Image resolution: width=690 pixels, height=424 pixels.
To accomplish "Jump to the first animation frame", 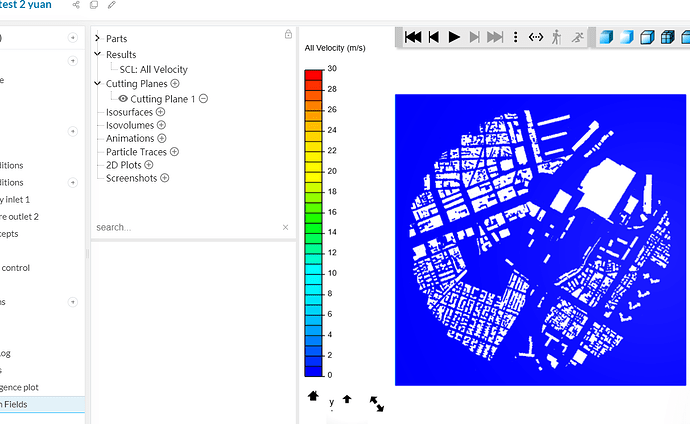I will [412, 37].
